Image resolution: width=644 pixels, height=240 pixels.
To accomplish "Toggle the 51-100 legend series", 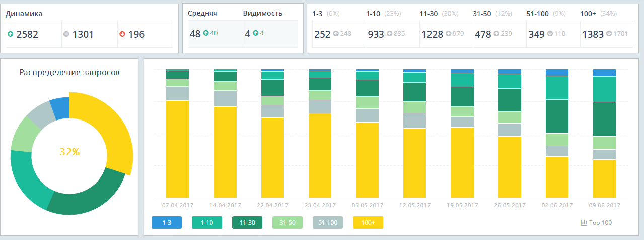I will (x=327, y=222).
